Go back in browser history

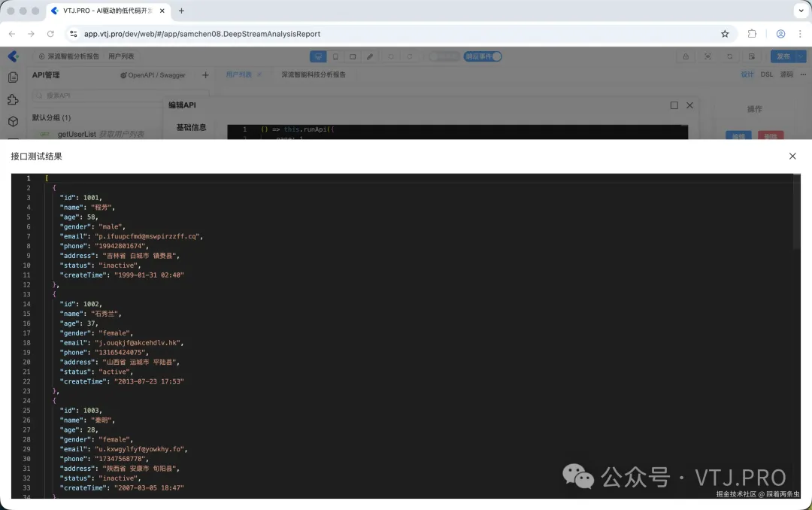12,34
